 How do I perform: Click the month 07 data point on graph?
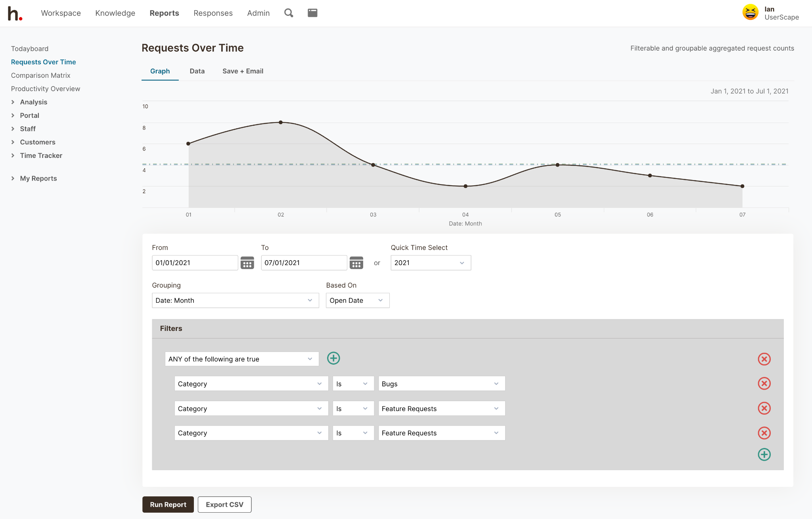click(742, 186)
